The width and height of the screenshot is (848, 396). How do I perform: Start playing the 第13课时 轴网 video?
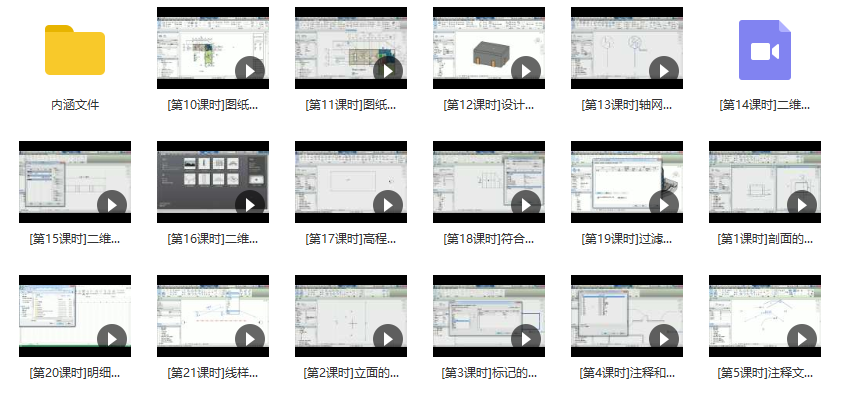(664, 71)
